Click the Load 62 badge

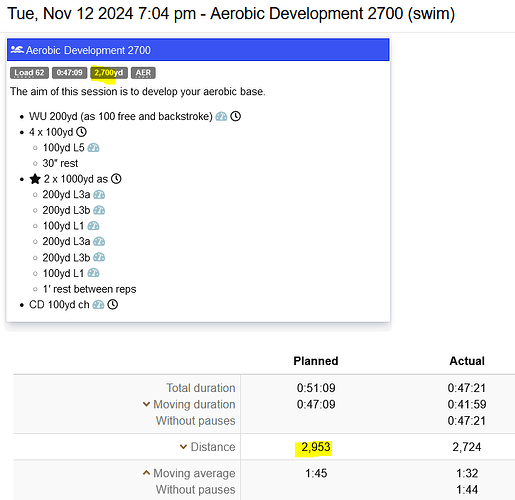click(29, 73)
